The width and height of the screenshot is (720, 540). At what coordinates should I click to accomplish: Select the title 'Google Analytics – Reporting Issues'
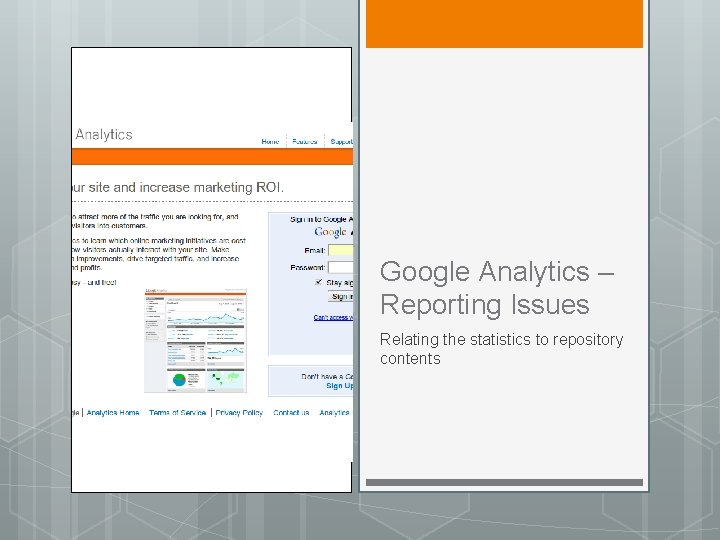point(497,288)
